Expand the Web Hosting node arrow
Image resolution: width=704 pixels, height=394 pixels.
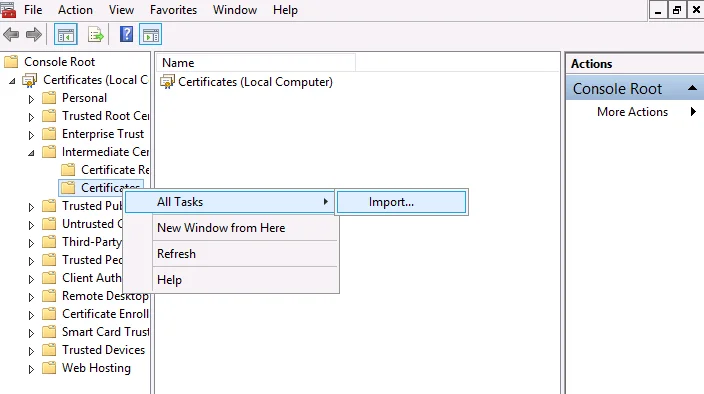tap(31, 369)
